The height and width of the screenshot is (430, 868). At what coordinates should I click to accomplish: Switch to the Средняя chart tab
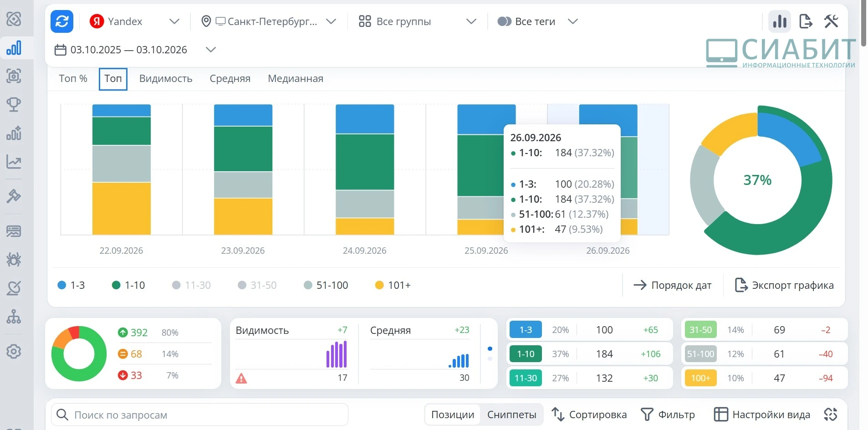click(x=230, y=78)
